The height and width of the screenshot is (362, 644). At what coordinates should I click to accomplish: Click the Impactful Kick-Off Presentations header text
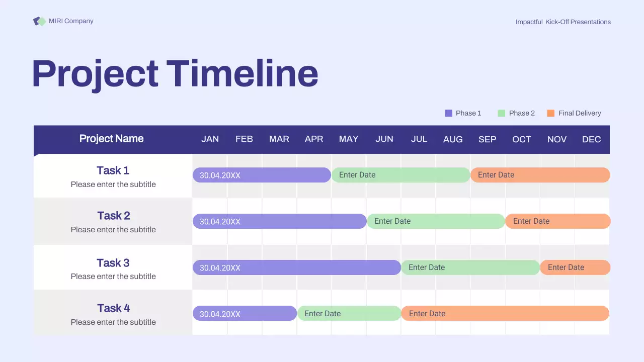click(563, 22)
